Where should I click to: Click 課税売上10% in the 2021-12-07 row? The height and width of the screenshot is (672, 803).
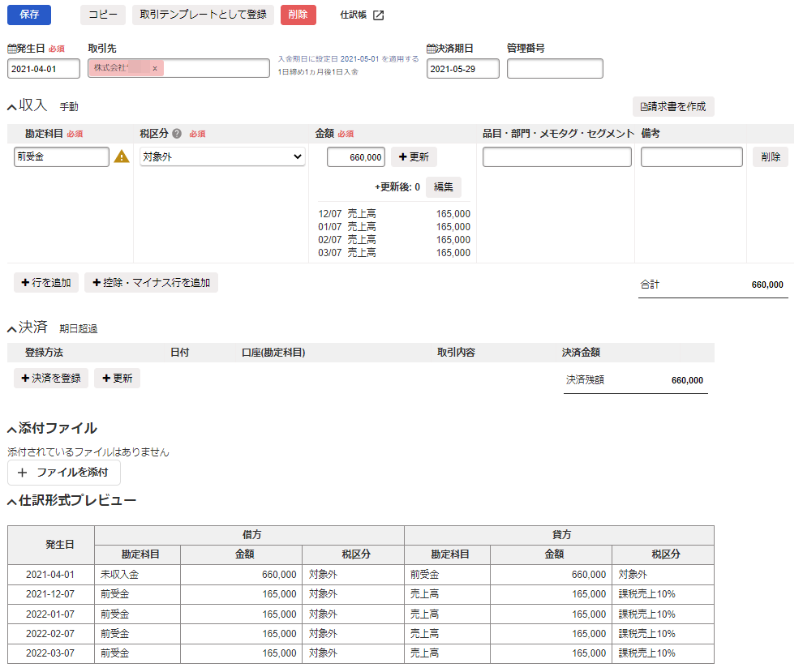[x=646, y=594]
